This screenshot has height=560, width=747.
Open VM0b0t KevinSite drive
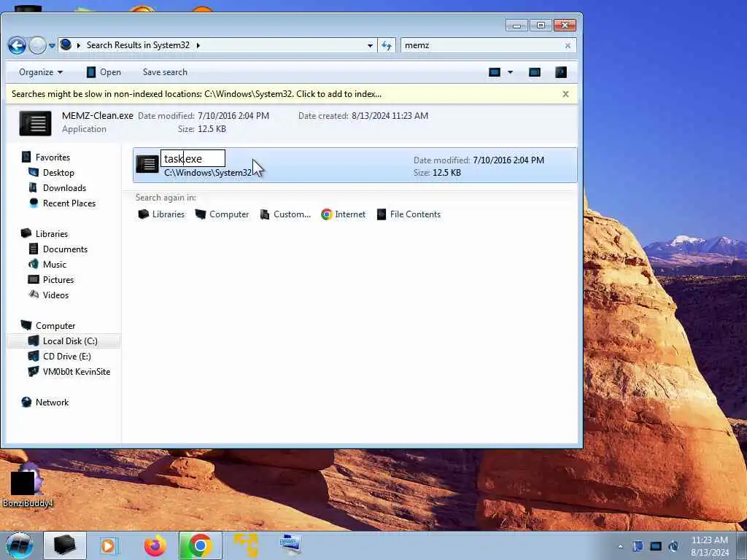pos(69,372)
